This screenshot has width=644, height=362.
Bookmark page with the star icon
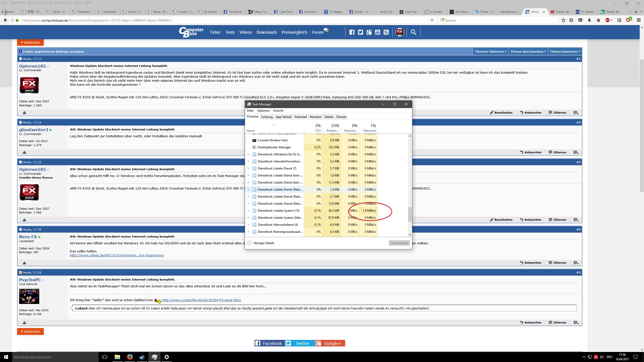pyautogui.click(x=563, y=20)
